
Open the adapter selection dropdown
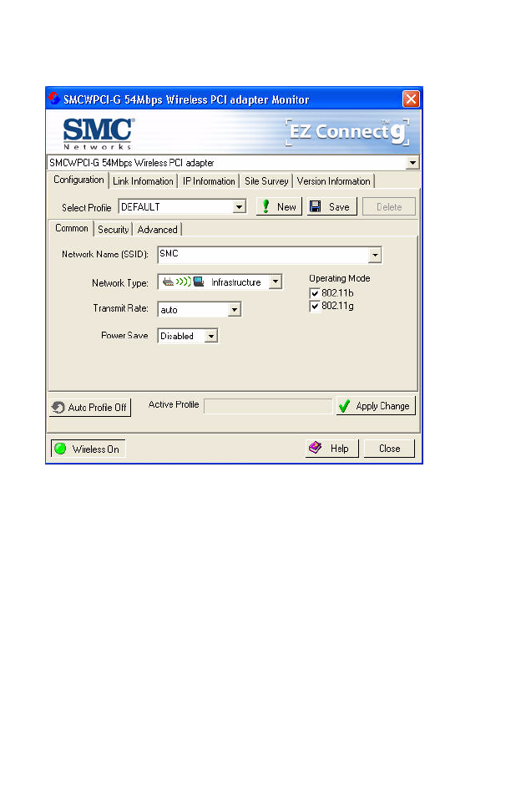412,163
